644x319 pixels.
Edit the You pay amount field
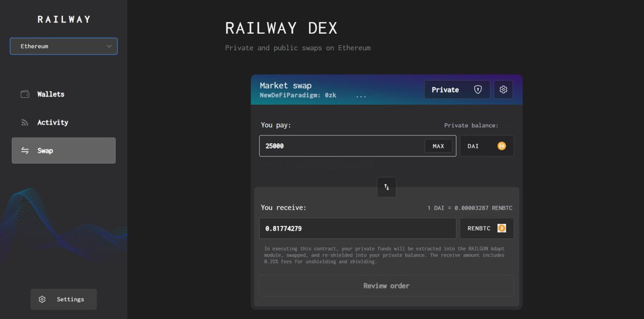click(x=357, y=146)
